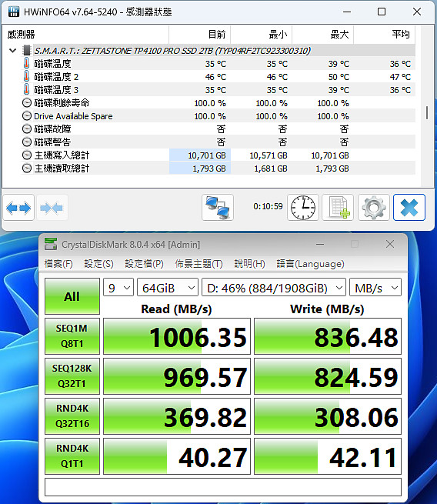Click the 平均 column header

tap(385, 35)
